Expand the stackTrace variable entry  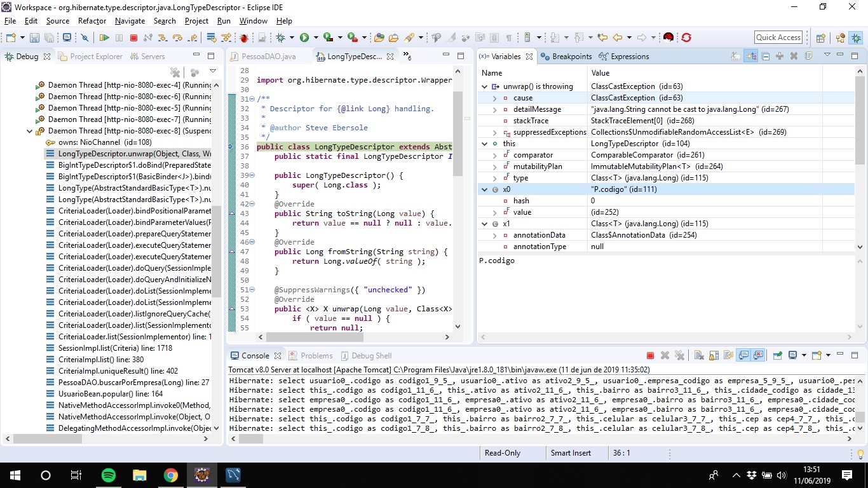(x=495, y=121)
